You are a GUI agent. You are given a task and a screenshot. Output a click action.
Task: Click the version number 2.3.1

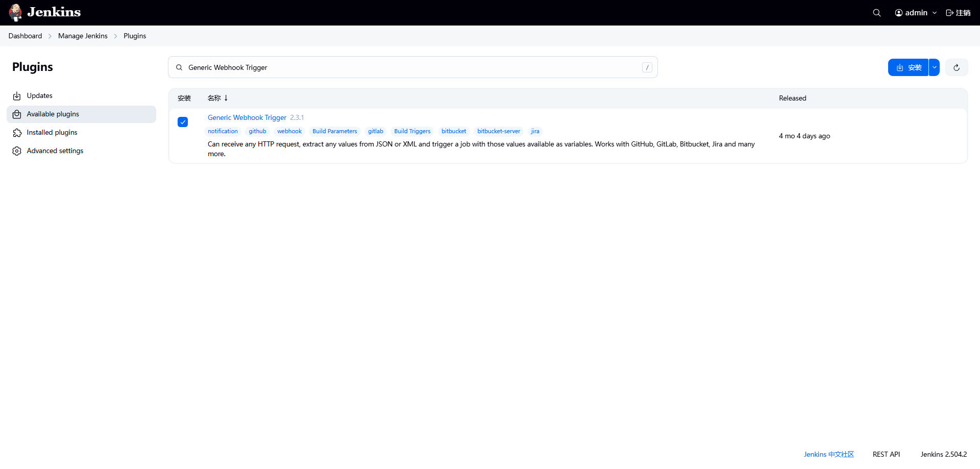(297, 117)
